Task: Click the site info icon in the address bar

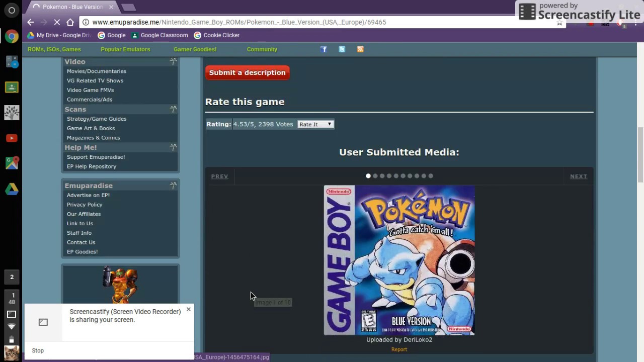Action: pyautogui.click(x=86, y=22)
